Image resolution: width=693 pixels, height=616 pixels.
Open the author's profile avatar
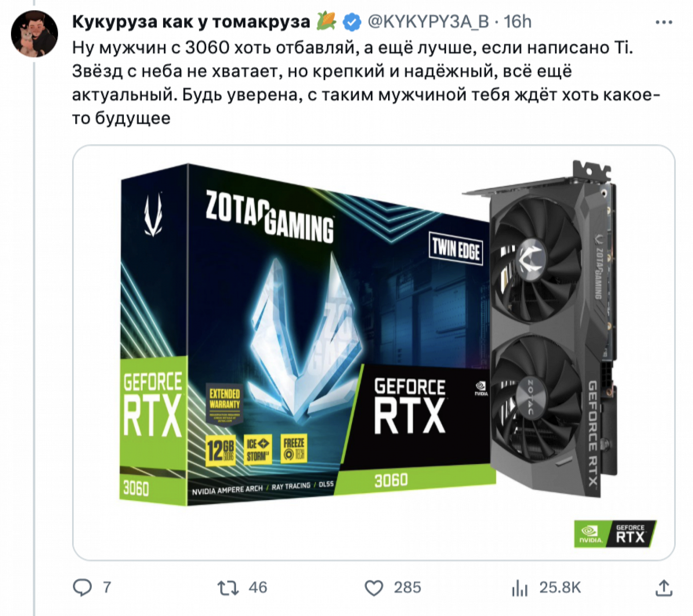[34, 34]
